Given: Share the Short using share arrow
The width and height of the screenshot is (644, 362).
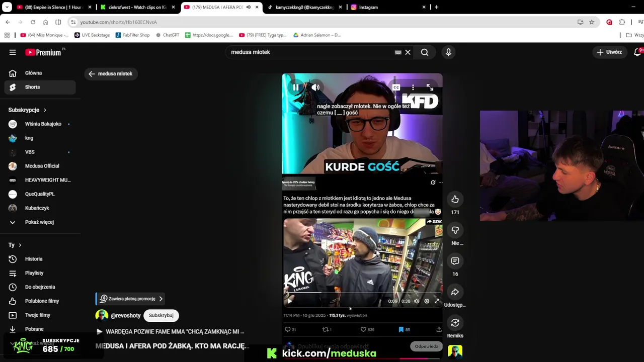Looking at the screenshot, I should pyautogui.click(x=455, y=292).
